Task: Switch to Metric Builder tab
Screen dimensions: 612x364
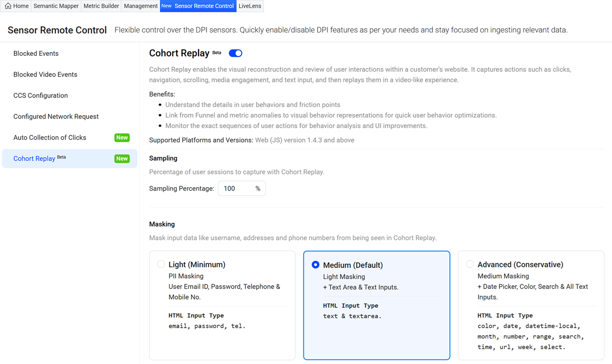Action: click(x=101, y=6)
